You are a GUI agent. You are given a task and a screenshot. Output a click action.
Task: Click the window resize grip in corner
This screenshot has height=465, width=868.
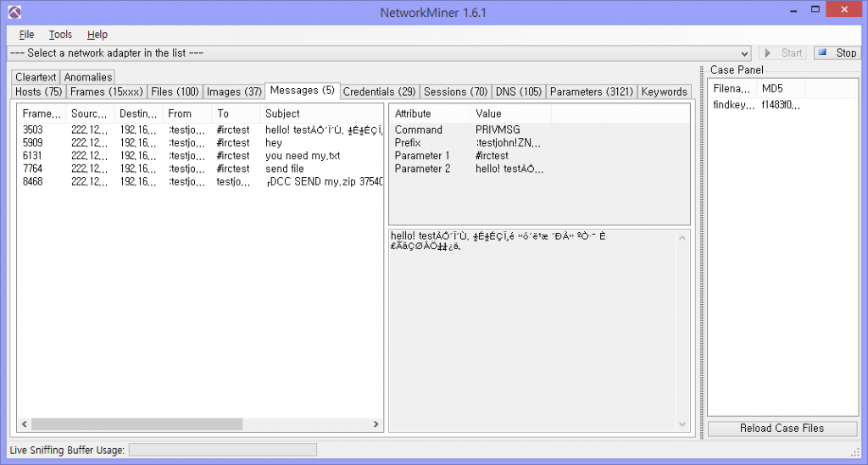coord(855,452)
